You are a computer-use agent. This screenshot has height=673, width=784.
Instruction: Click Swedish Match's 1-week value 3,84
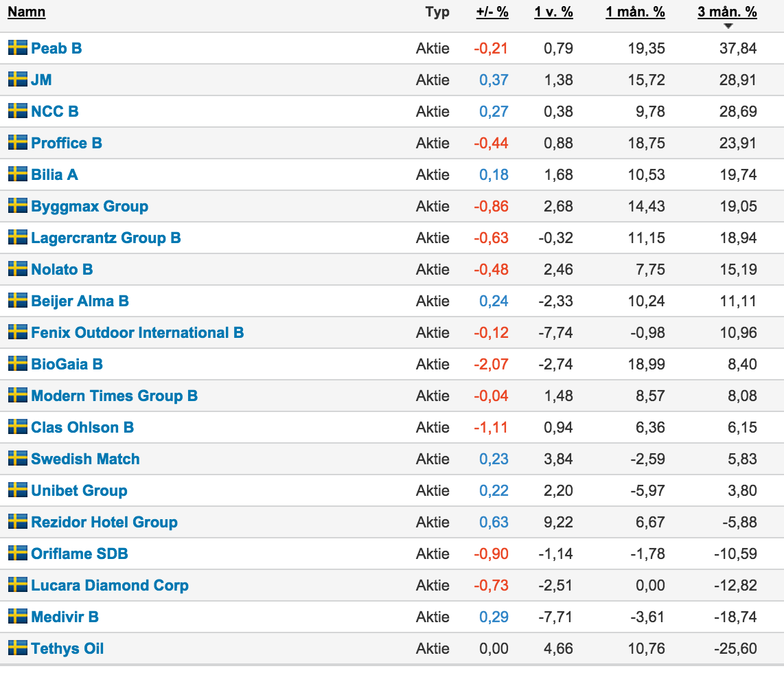pos(558,459)
